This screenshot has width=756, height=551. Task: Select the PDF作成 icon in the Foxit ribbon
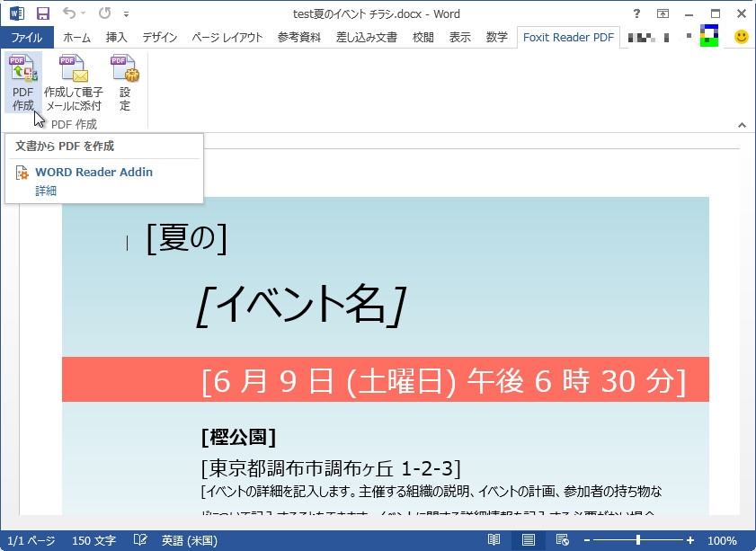(x=22, y=79)
